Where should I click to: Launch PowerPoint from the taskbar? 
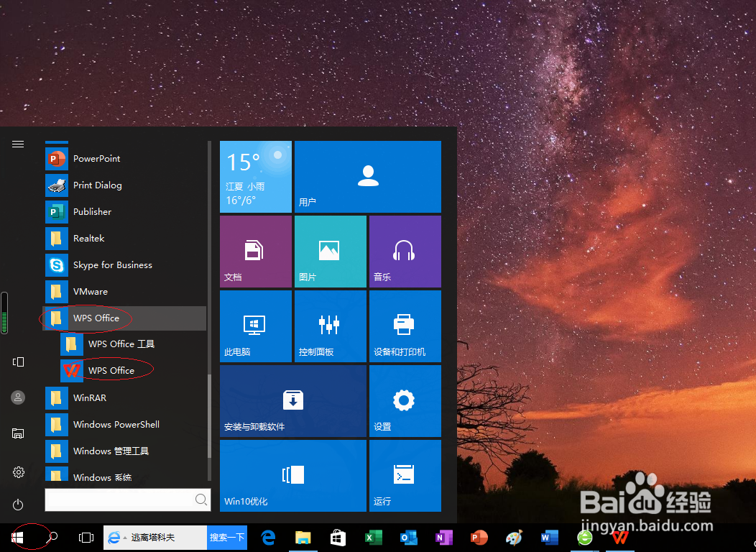point(479,538)
